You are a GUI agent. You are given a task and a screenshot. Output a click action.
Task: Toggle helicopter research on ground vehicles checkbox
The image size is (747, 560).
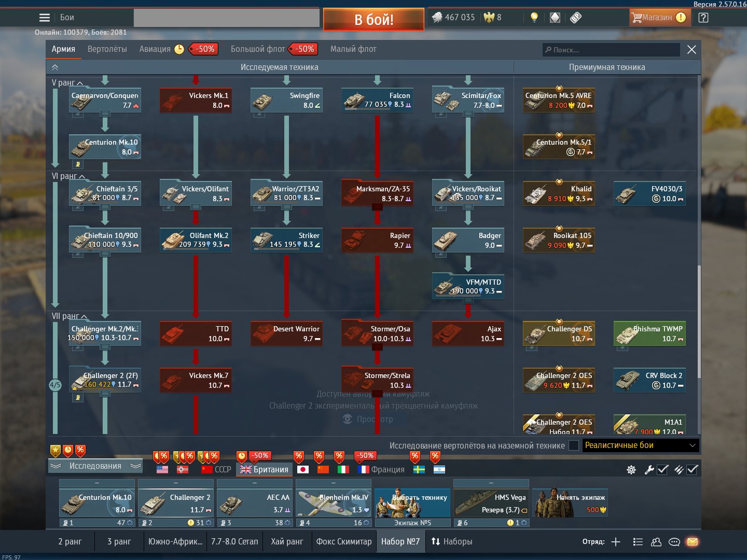point(574,445)
